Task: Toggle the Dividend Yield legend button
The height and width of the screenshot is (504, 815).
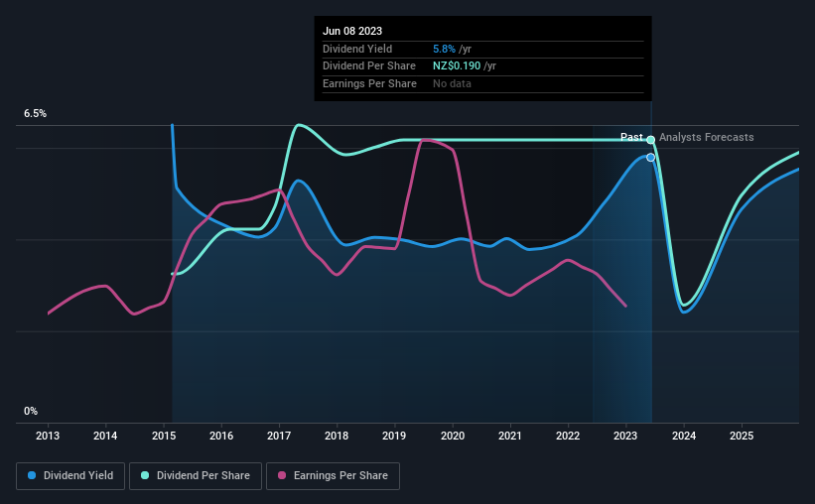Action: point(70,476)
